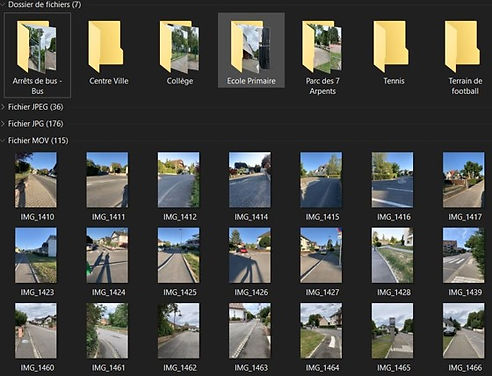This screenshot has width=492, height=376.
Task: Click the IMG_1439 file name
Action: (465, 292)
